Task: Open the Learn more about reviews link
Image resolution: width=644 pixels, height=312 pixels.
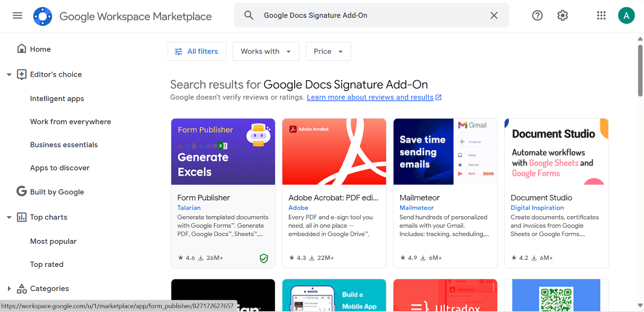Action: [370, 97]
